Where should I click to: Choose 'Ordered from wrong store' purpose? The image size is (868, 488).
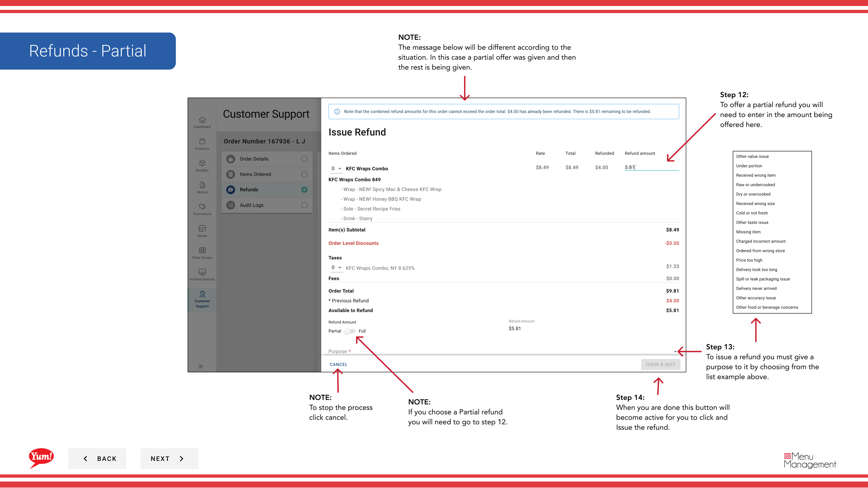[x=760, y=251]
